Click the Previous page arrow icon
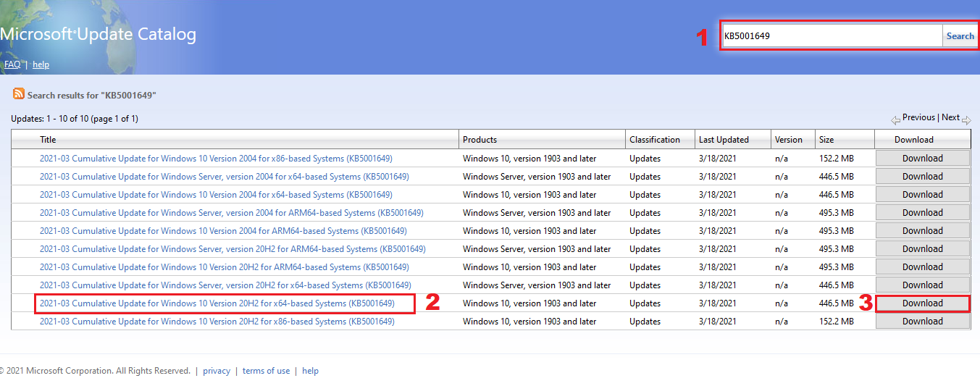 896,120
